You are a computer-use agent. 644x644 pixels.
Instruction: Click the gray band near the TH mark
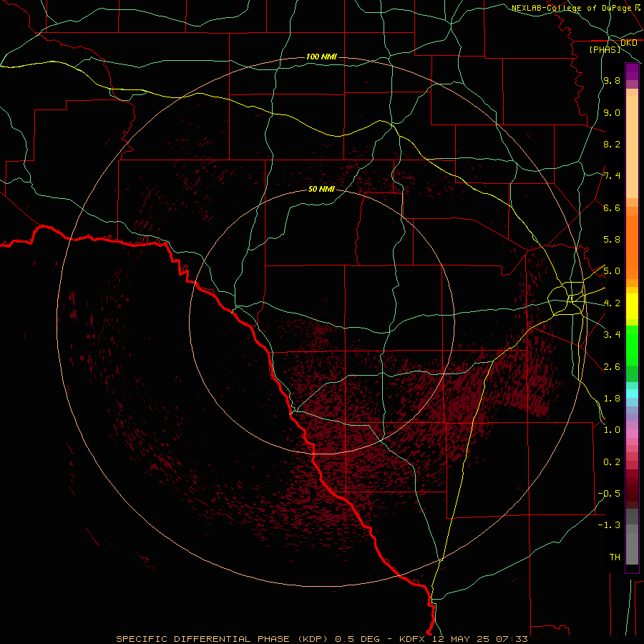632,550
